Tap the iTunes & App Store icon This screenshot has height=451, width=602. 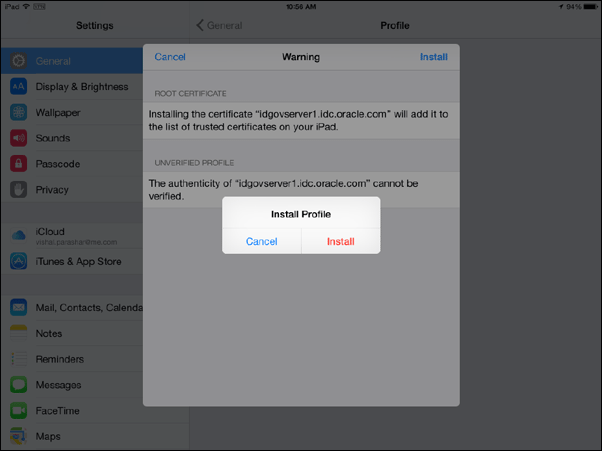(18, 261)
